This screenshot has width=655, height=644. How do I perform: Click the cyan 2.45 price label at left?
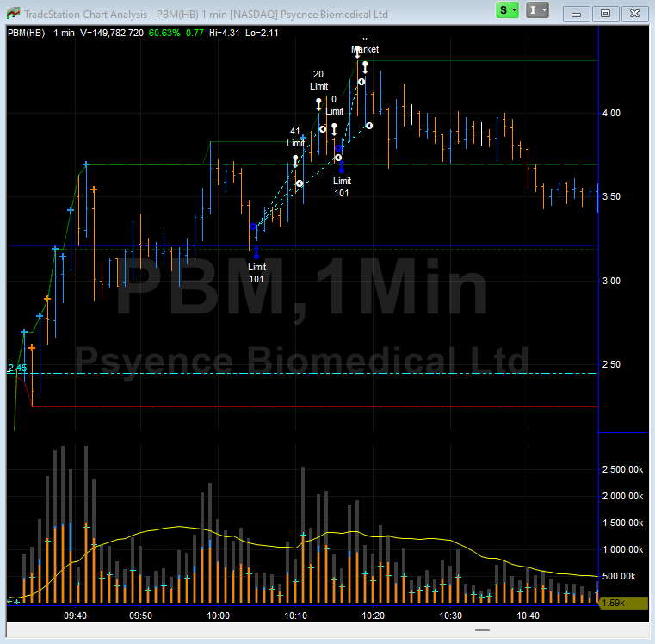pyautogui.click(x=17, y=368)
